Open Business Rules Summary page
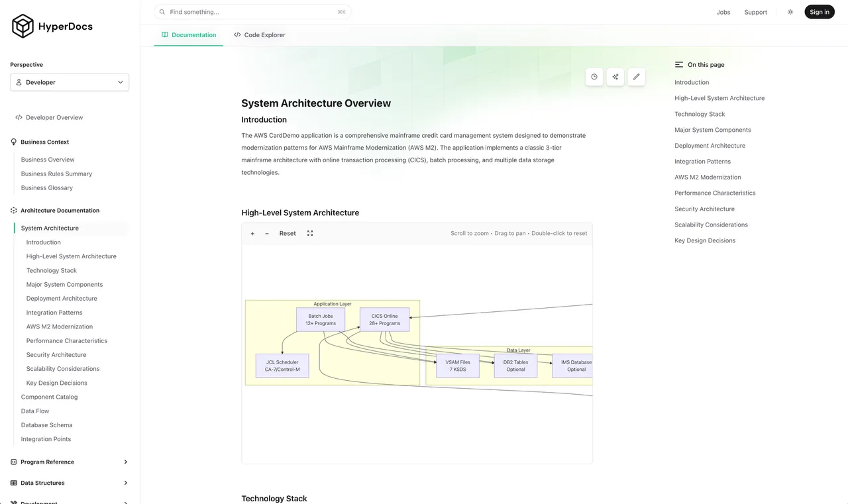The height and width of the screenshot is (504, 848). [x=56, y=174]
